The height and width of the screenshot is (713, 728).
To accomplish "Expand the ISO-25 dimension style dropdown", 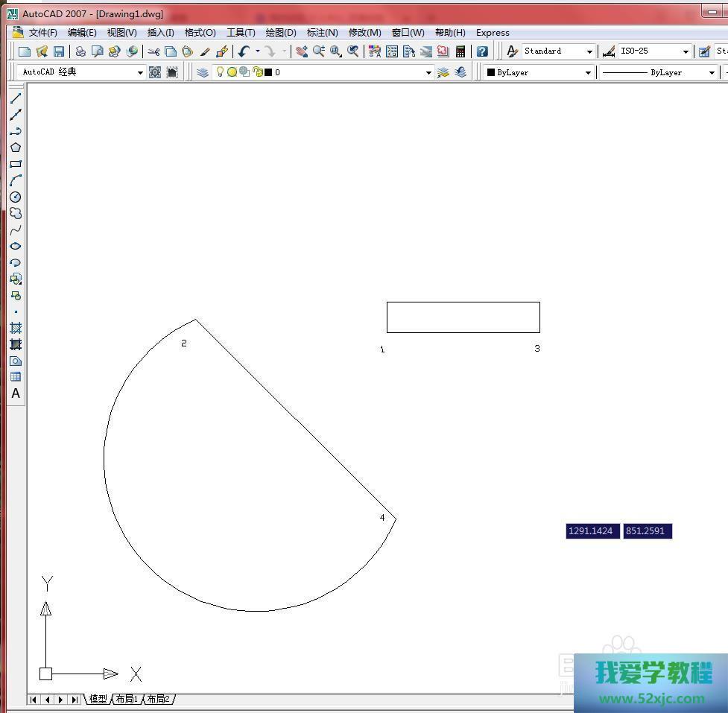I will (x=686, y=51).
